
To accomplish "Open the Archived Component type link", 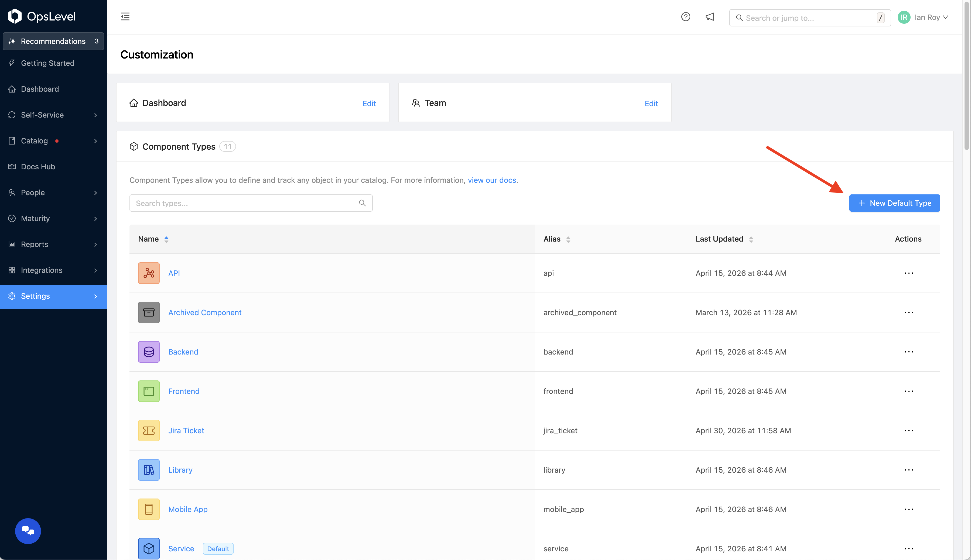I will [x=205, y=312].
